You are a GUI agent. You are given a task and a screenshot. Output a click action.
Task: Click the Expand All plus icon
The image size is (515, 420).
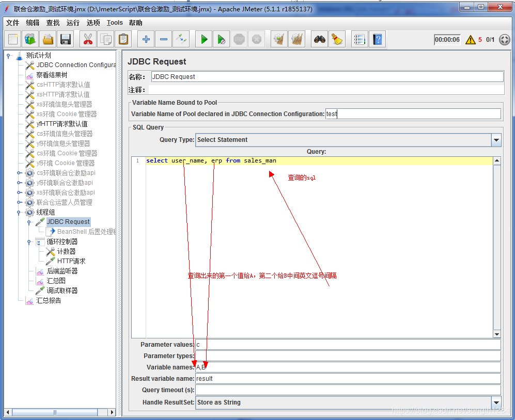point(146,40)
